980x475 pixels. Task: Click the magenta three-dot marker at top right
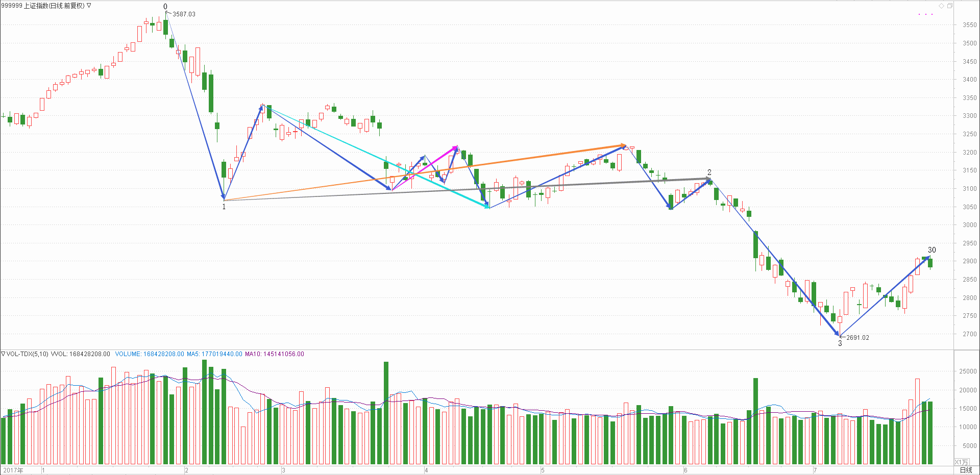(x=925, y=14)
